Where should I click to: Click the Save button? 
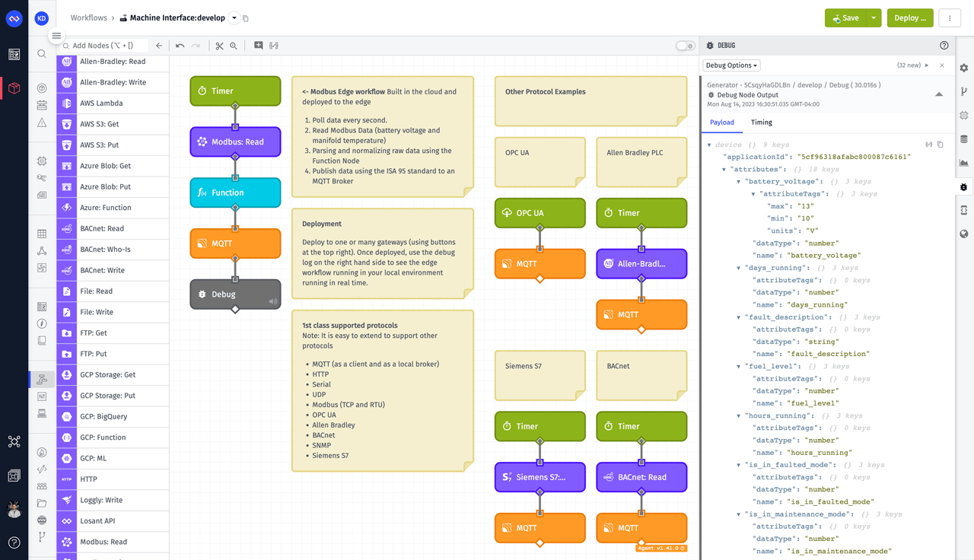(x=845, y=18)
